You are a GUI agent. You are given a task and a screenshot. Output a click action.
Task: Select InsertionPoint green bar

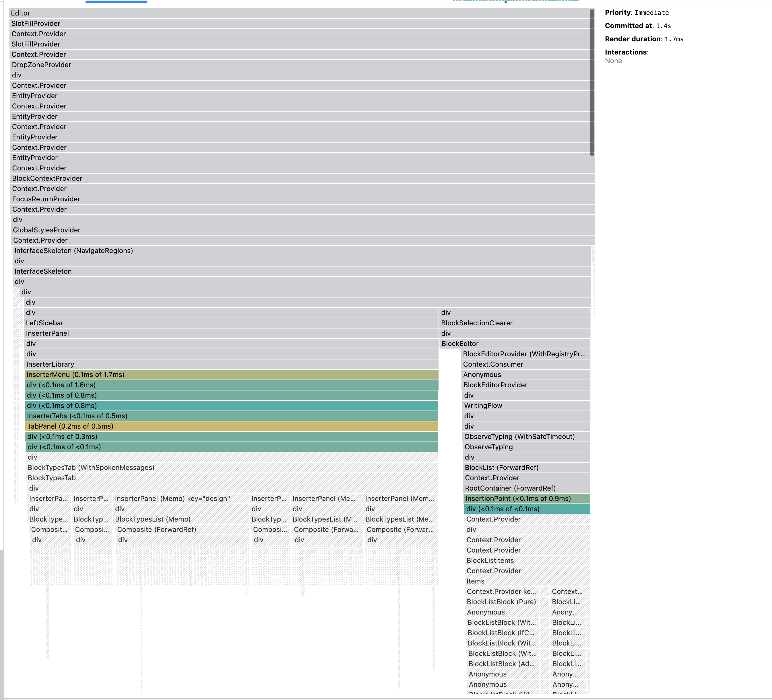[x=527, y=499]
